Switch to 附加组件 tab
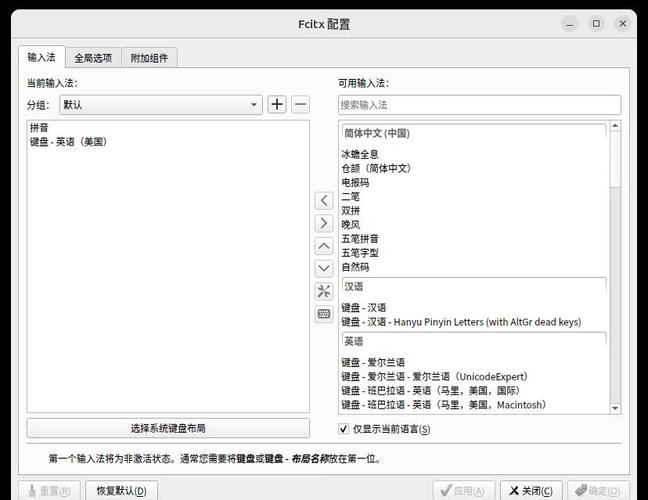648x500 pixels. (149, 58)
